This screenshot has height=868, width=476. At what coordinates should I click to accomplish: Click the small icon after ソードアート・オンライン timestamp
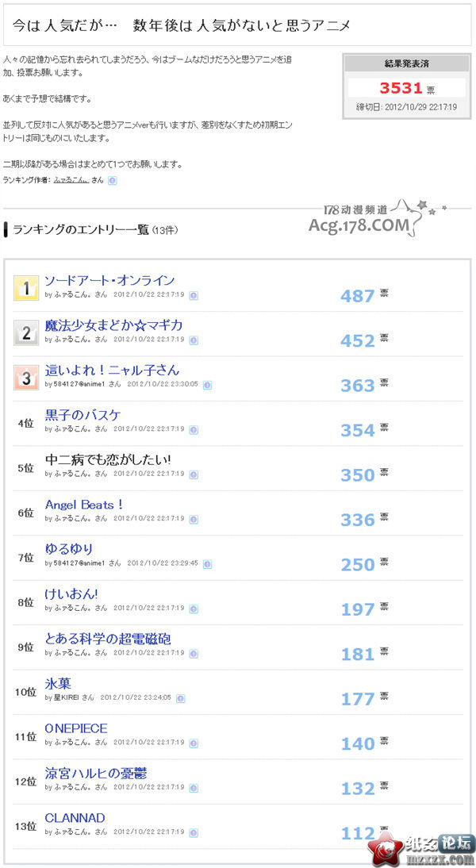click(x=194, y=296)
